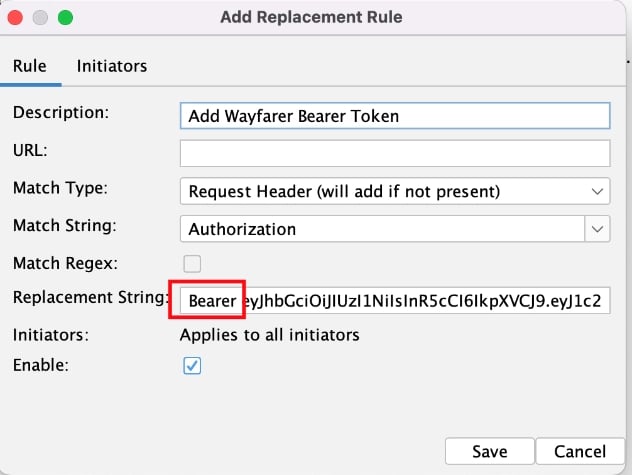Switch to the Initiators tab
Image resolution: width=632 pixels, height=475 pixels.
click(x=112, y=66)
